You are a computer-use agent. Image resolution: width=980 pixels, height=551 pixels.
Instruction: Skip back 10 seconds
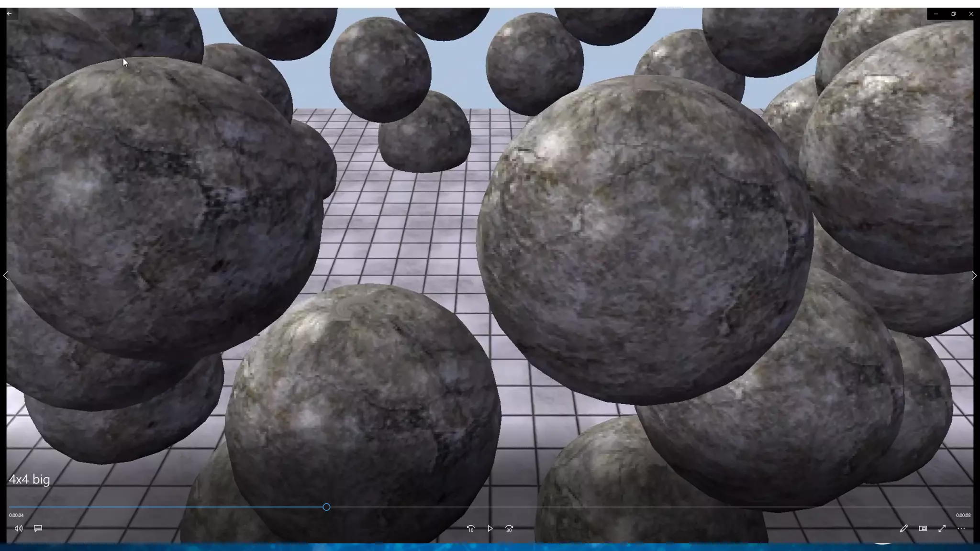[471, 529]
